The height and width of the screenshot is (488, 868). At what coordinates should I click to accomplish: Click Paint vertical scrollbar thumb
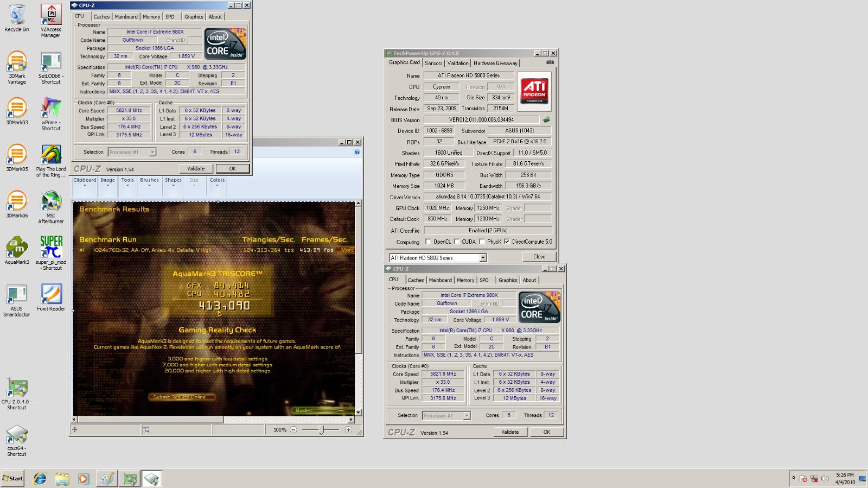pyautogui.click(x=358, y=280)
